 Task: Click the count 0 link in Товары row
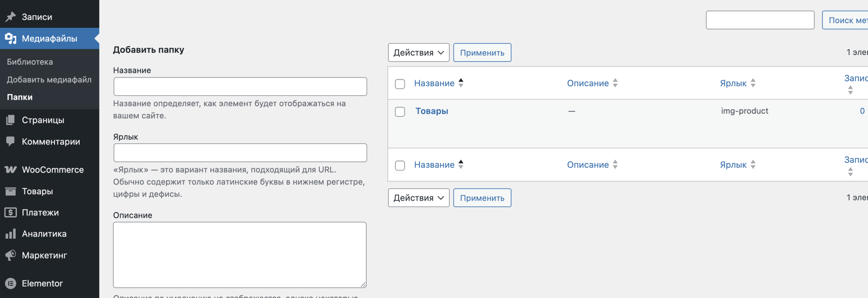pyautogui.click(x=862, y=111)
